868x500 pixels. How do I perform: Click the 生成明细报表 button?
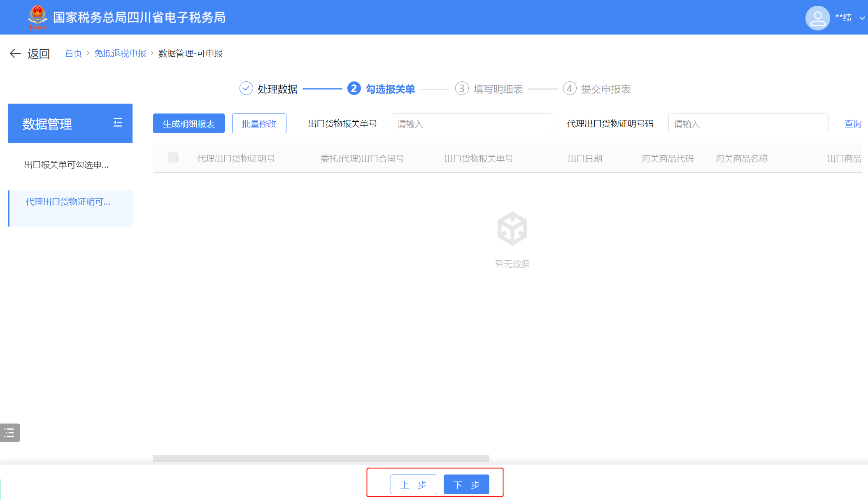(x=188, y=124)
